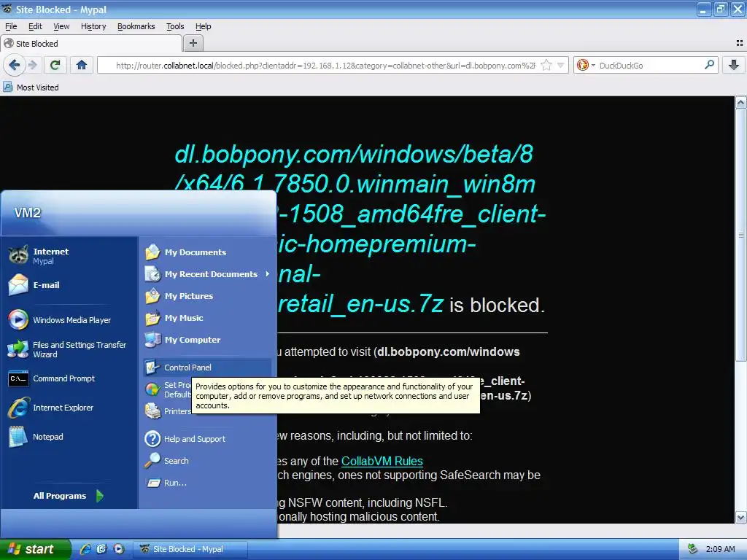Launch Windows Media Player from Quick Launch
This screenshot has height=560, width=747.
tap(119, 549)
